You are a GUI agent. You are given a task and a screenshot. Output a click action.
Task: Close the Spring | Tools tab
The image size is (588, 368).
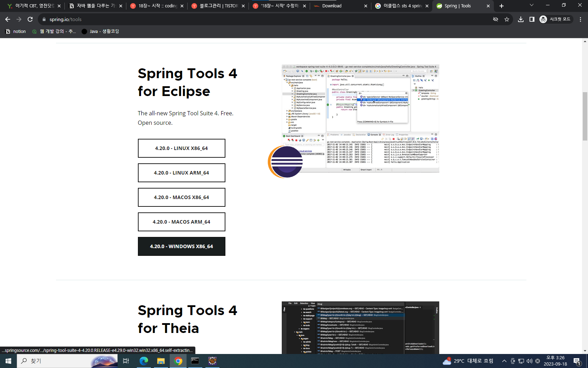point(488,6)
